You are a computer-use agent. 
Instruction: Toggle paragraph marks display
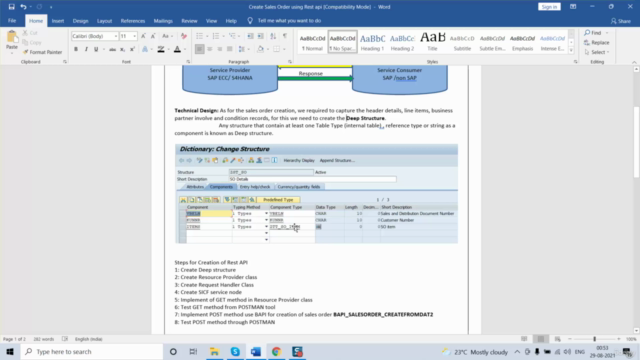tap(285, 36)
